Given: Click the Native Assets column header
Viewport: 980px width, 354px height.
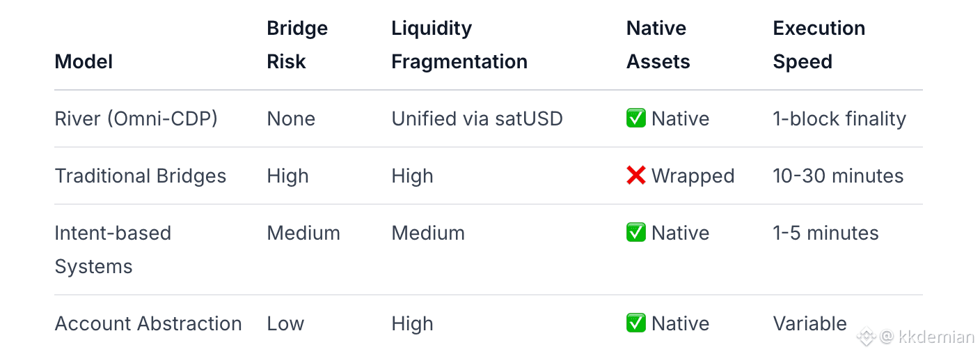Looking at the screenshot, I should 658,45.
